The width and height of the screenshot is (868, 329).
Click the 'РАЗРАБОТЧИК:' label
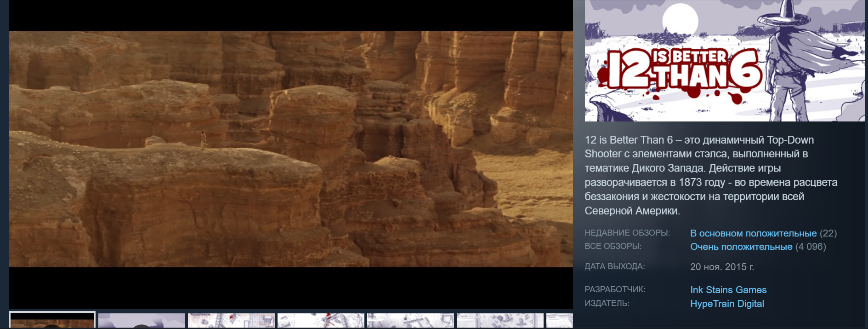(x=614, y=289)
